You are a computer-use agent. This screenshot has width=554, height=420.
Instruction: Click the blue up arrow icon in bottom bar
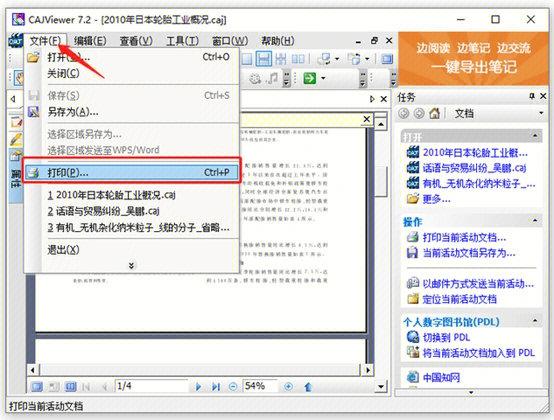point(308,387)
